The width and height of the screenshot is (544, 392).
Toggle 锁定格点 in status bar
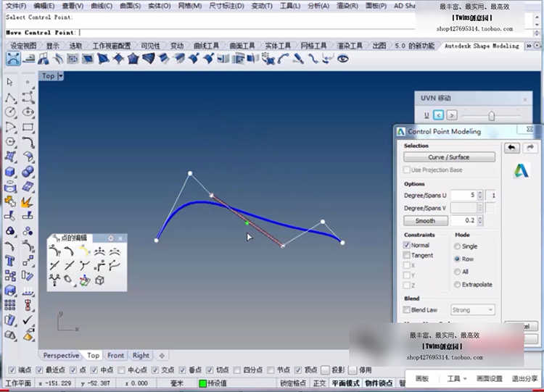pos(293,383)
